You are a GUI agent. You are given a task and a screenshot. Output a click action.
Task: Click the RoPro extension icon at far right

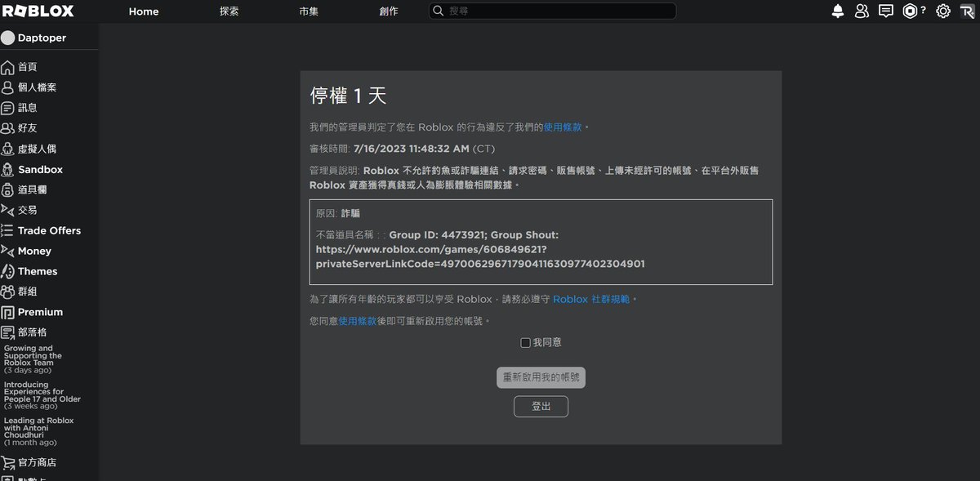pos(966,11)
